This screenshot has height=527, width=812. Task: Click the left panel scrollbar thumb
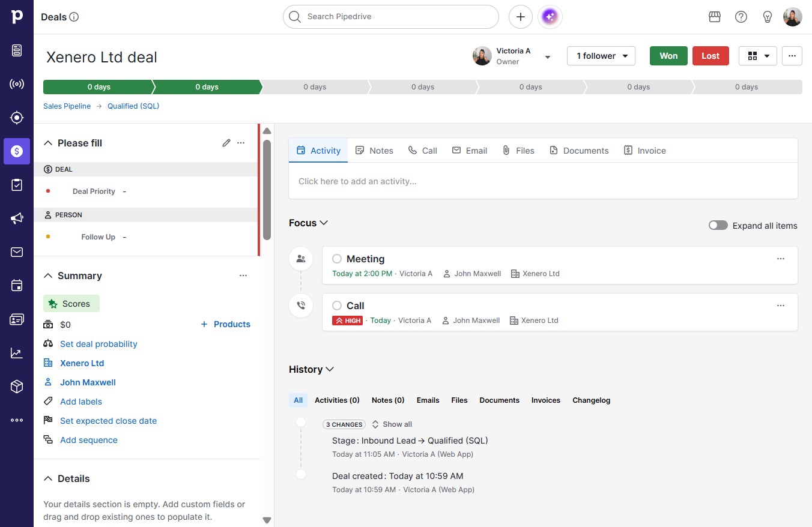pos(267,190)
